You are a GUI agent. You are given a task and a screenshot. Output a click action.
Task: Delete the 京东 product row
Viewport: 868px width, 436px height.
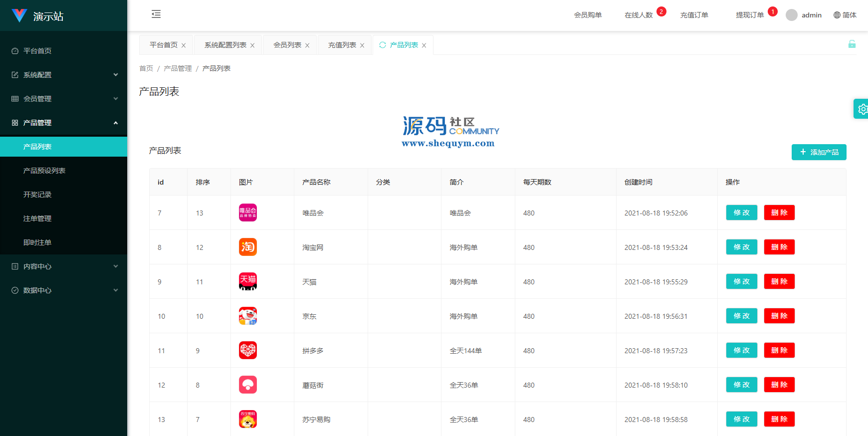pyautogui.click(x=779, y=316)
